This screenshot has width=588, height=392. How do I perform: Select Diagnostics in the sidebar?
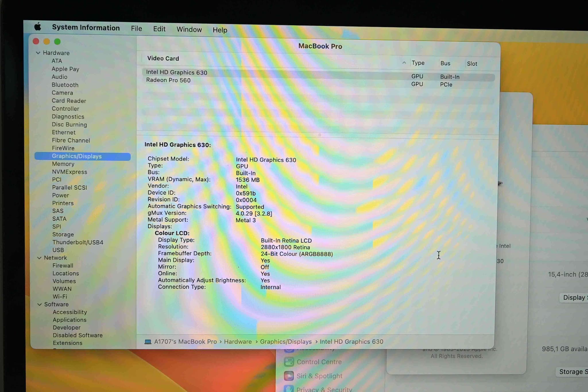pyautogui.click(x=68, y=117)
